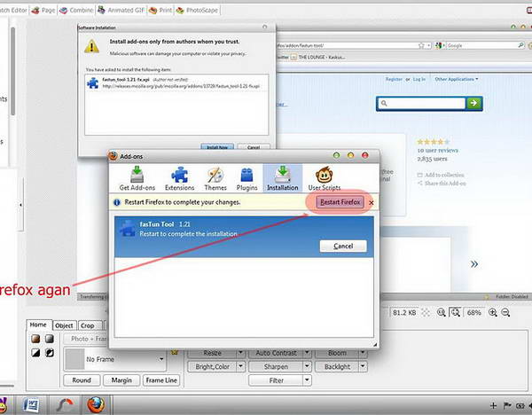532x415 pixels.
Task: Open the No Frame dropdown
Action: 115,359
